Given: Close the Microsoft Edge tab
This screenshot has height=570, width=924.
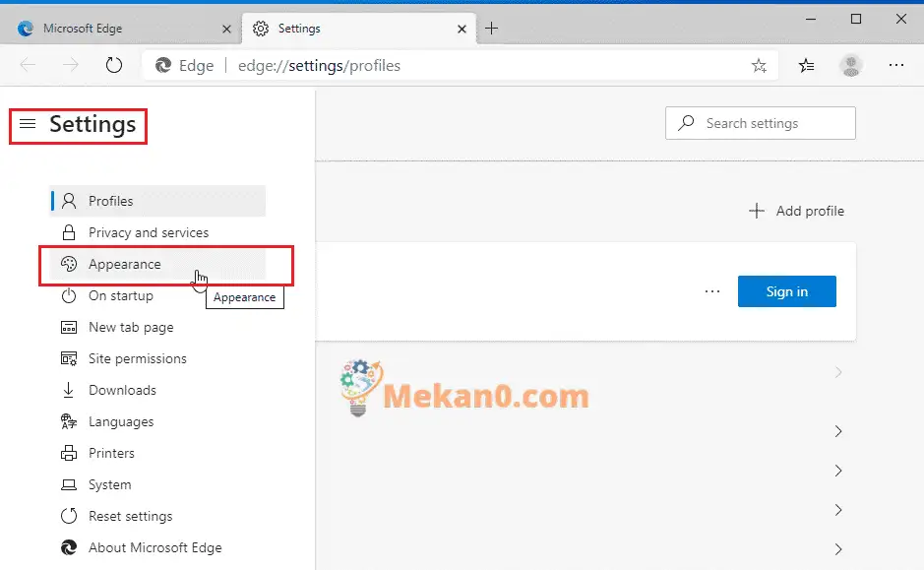Looking at the screenshot, I should point(226,29).
